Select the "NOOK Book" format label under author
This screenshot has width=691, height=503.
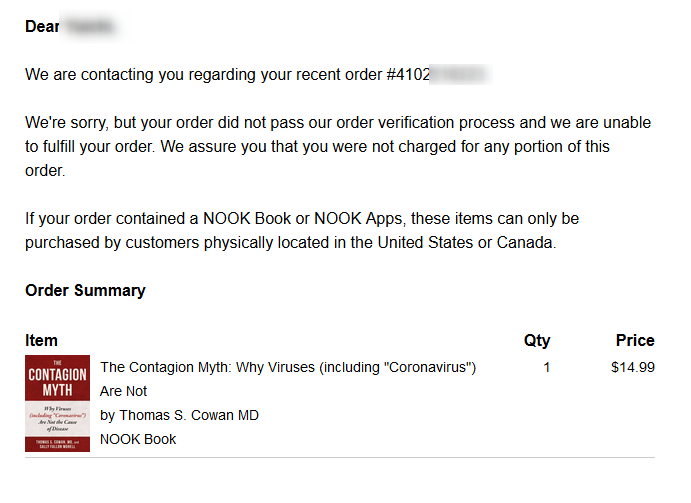(138, 439)
